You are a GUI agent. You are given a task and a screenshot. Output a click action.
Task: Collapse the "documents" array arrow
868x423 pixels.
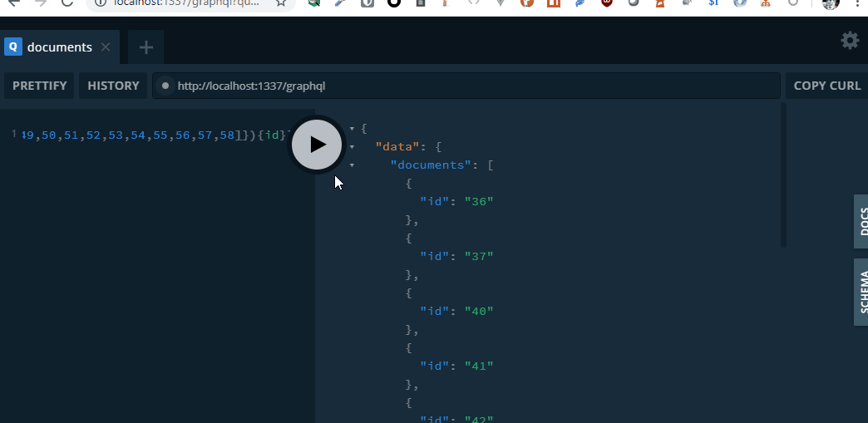coord(352,165)
